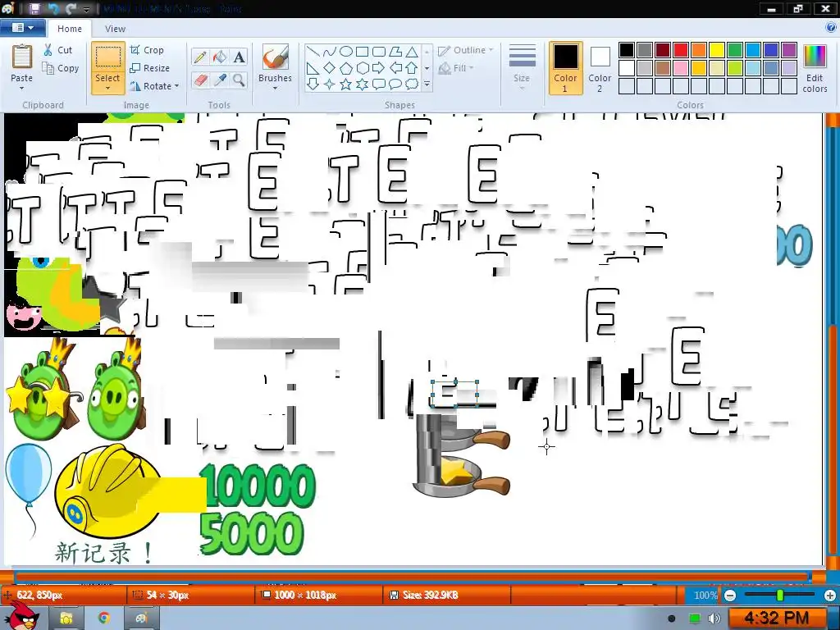Pick the purple color swatch

[x=789, y=50]
